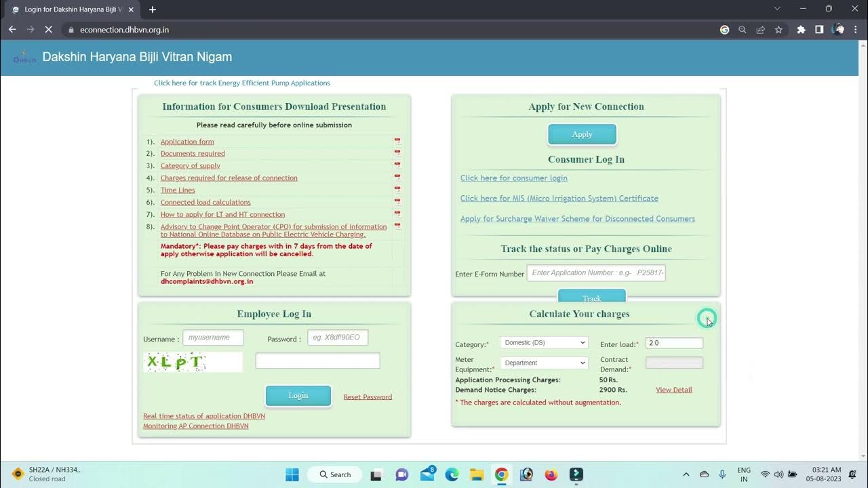Share this page via share icon

[760, 30]
